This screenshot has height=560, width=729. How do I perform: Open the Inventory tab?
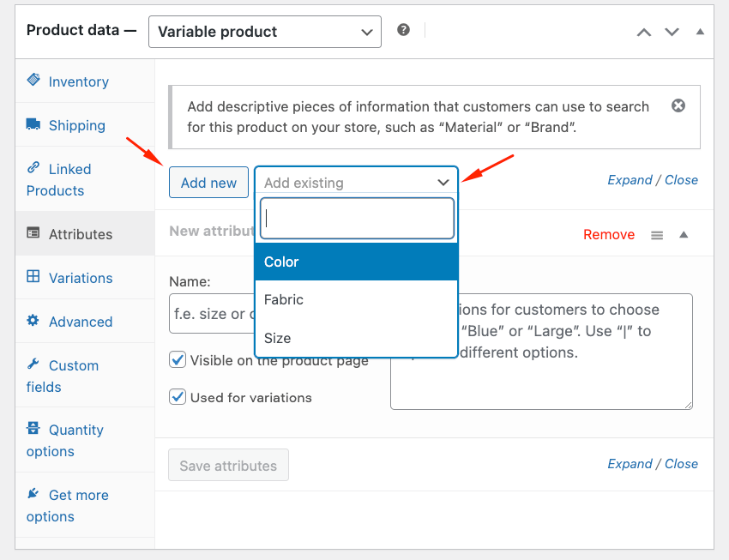coord(85,81)
